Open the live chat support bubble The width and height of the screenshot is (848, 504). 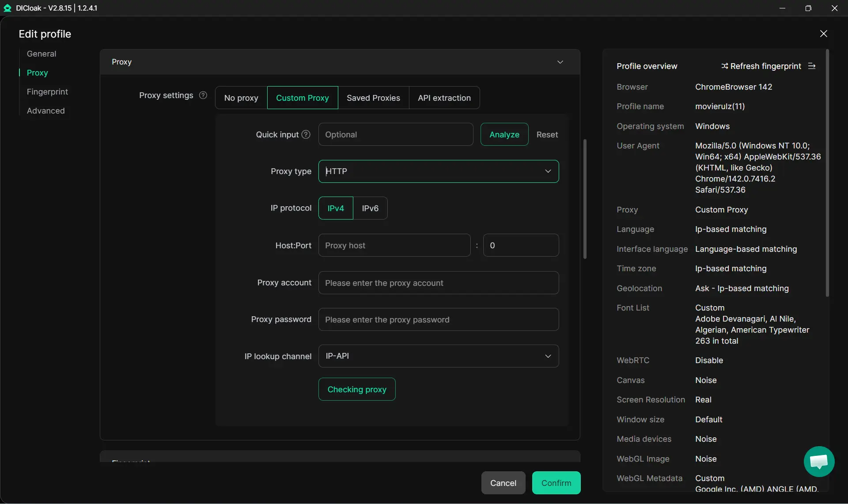coord(819,462)
